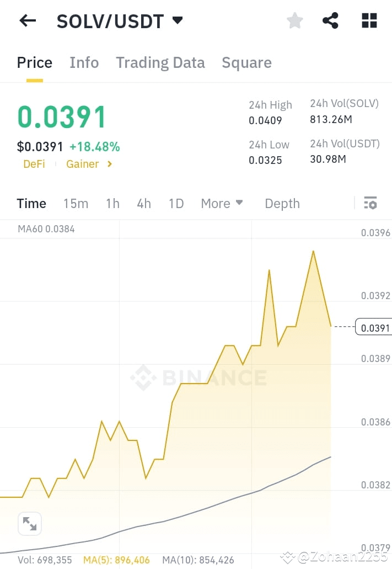This screenshot has height=569, width=392.
Task: Switch the chart to 1D timeframe
Action: 176,203
